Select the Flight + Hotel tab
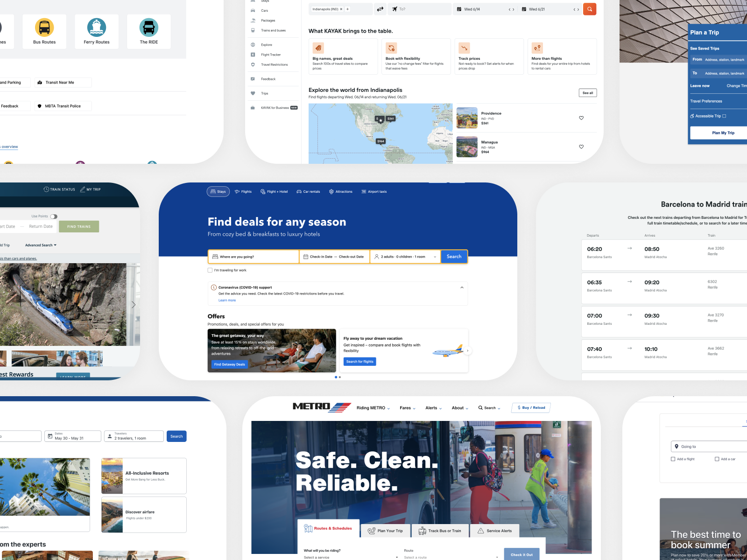The image size is (747, 560). click(274, 192)
